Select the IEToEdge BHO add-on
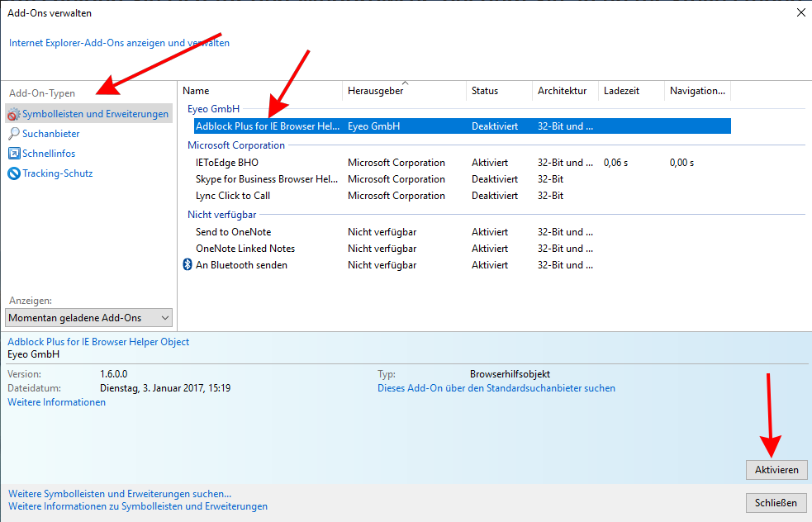The image size is (812, 522). pos(227,163)
